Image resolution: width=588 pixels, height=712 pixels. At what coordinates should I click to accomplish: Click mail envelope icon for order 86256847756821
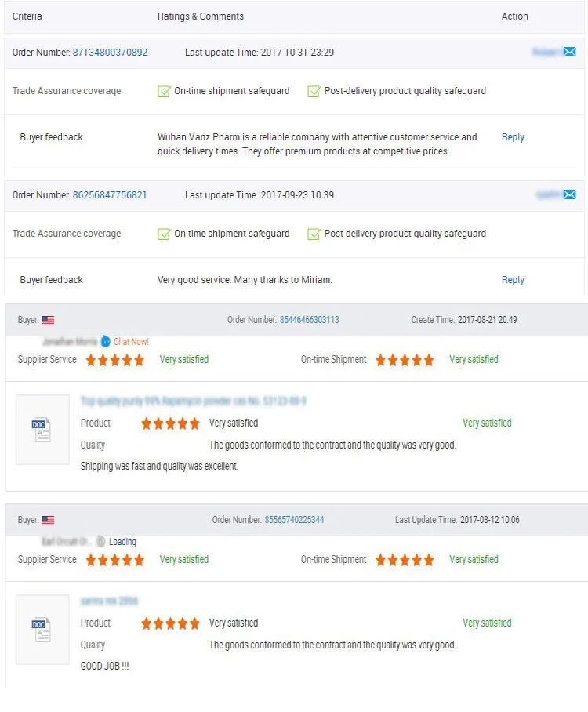click(x=570, y=194)
